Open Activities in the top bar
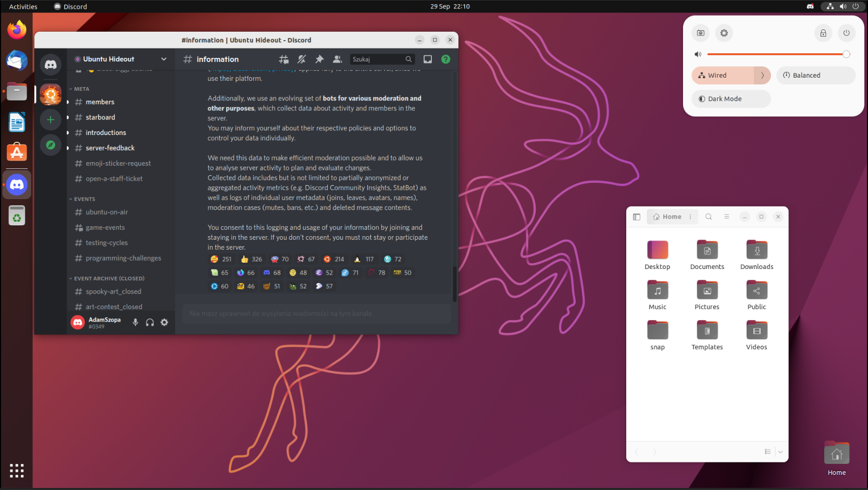Screen dimensions: 868x490 (23, 6)
